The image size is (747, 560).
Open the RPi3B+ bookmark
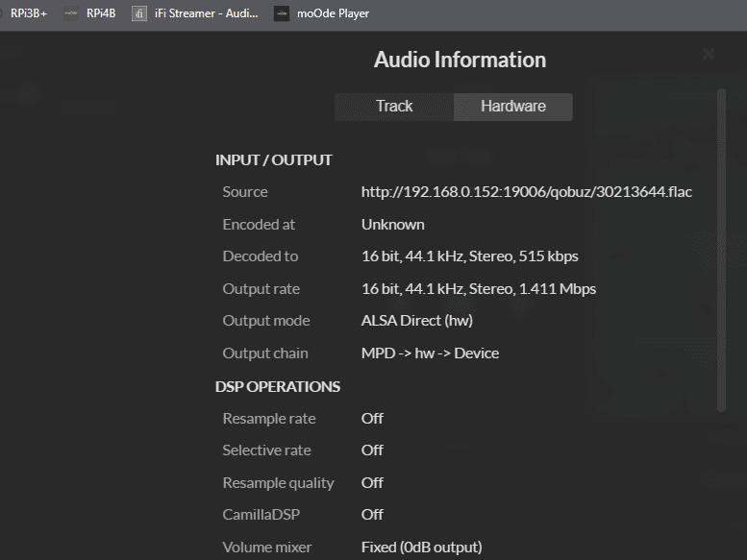coord(29,13)
